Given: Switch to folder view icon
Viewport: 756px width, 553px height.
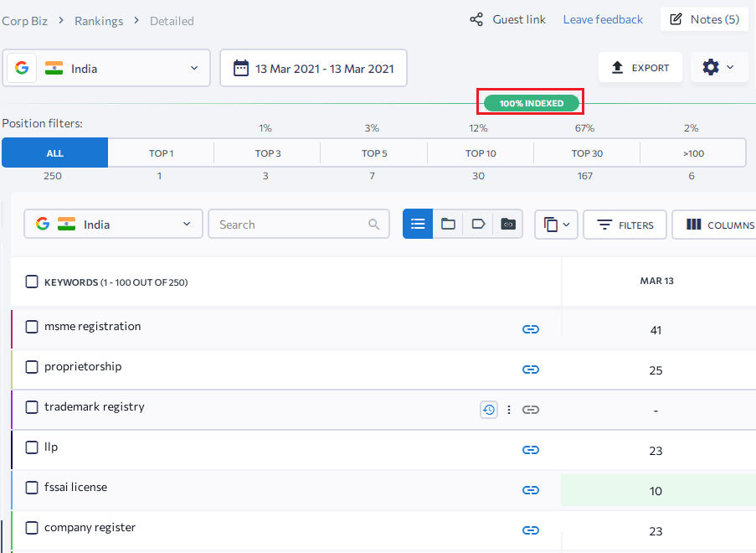Looking at the screenshot, I should click(x=448, y=224).
